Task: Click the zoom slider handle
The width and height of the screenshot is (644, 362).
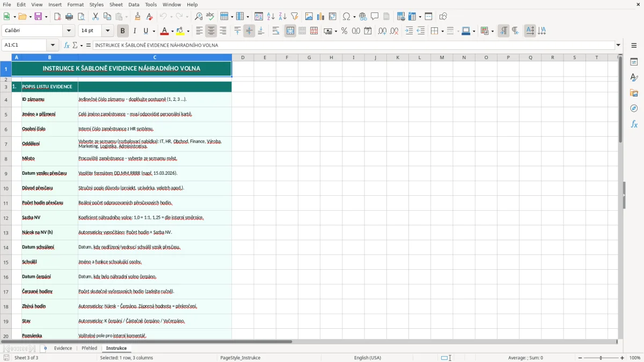Action: 601,358
